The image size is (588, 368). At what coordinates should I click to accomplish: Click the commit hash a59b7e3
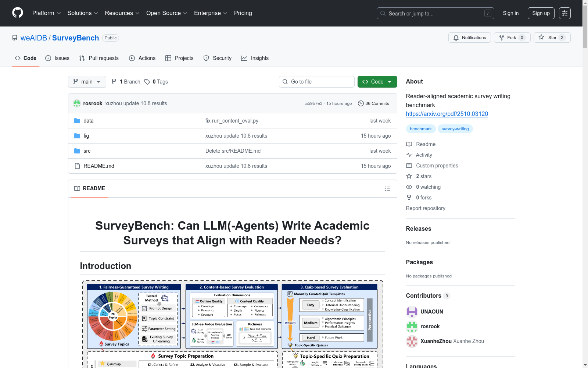(313, 103)
